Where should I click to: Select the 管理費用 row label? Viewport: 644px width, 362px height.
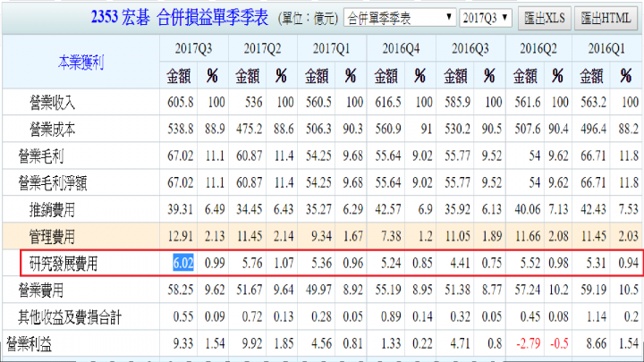52,236
